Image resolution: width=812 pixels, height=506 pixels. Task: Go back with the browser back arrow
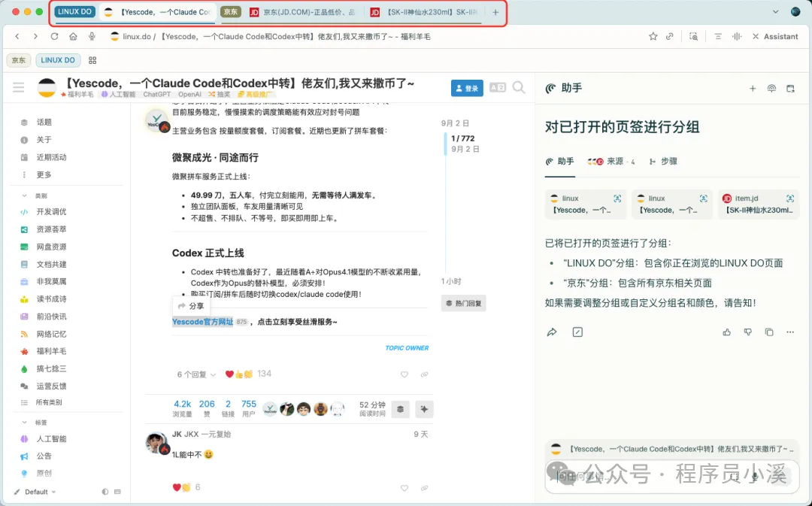pos(17,36)
